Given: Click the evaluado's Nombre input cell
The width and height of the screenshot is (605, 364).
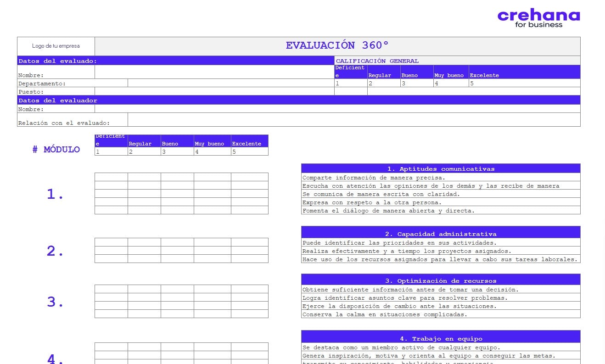Looking at the screenshot, I should tap(214, 72).
